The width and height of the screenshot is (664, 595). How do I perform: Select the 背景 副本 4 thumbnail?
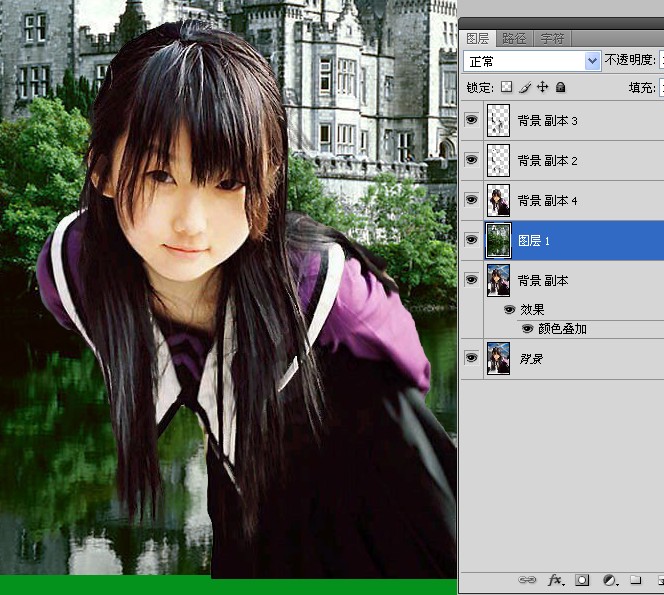pos(498,200)
